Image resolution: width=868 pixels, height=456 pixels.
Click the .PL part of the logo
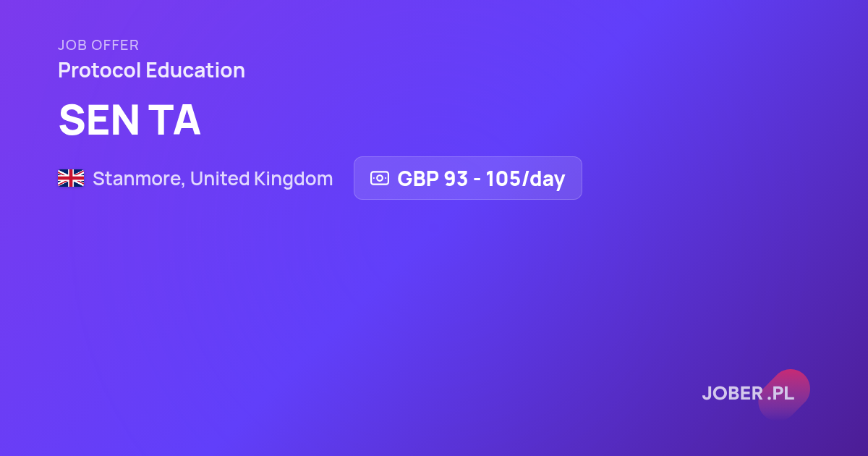(x=781, y=394)
